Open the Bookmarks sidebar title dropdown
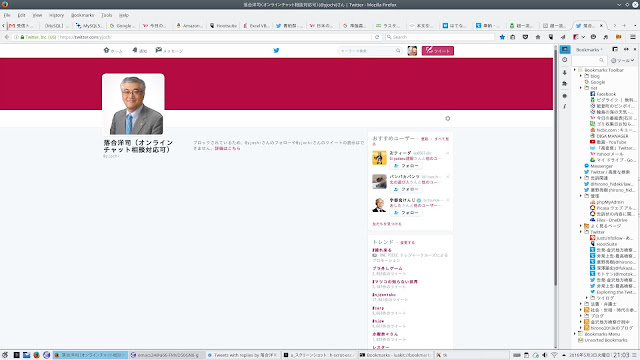The image size is (640, 360). (x=589, y=50)
